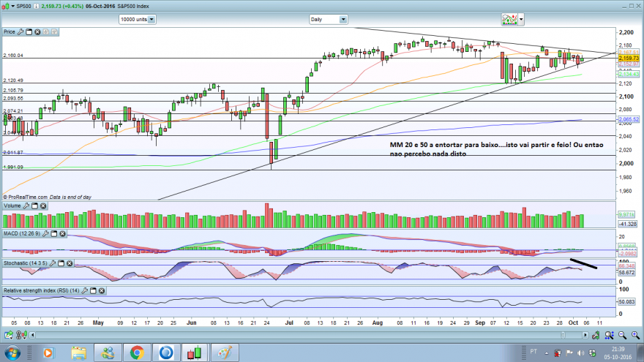The image size is (644, 362).
Task: Click the ProRealTime.com copyright text
Action: point(25,197)
